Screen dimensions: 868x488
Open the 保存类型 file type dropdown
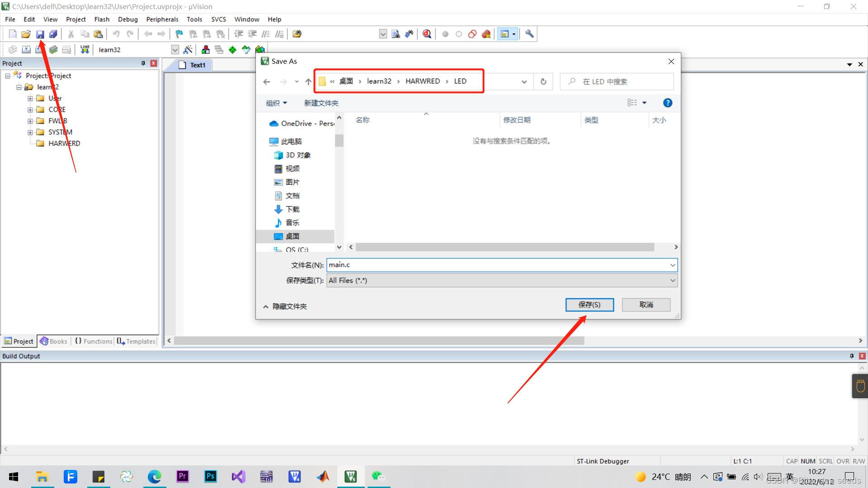[x=671, y=280]
